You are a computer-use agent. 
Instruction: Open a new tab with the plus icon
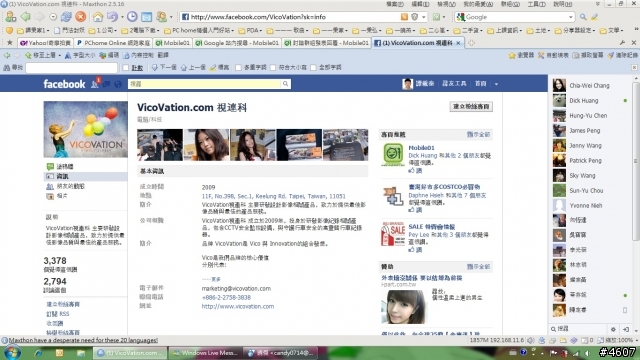coord(471,42)
